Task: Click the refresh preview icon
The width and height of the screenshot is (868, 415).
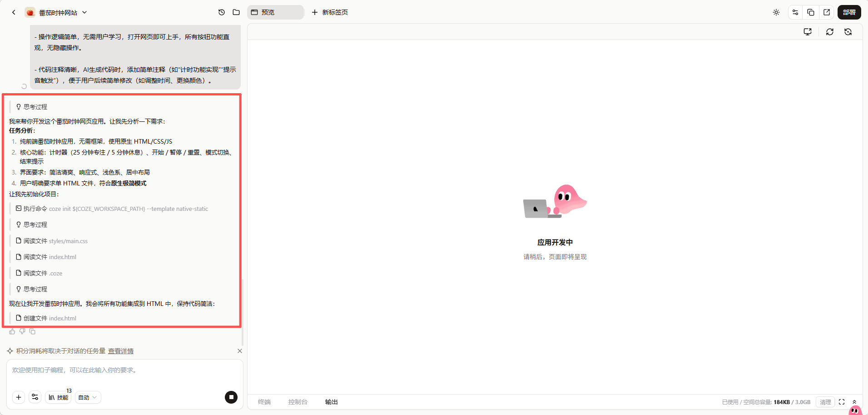Action: [830, 32]
